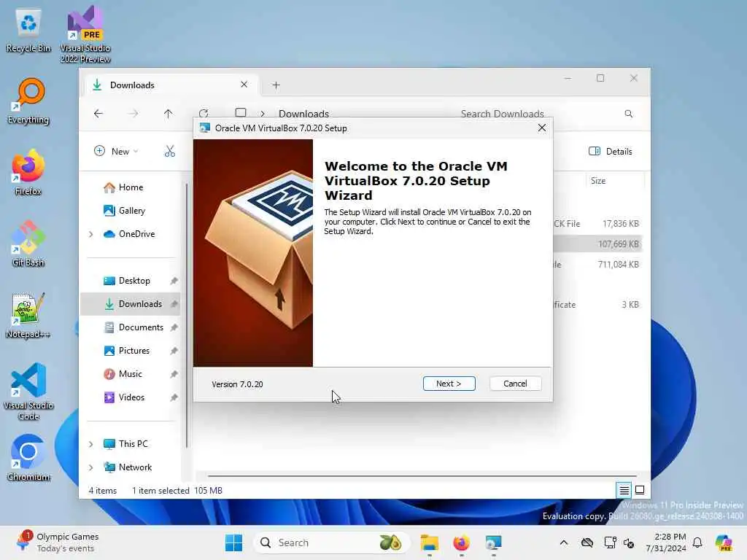Open Home in navigation pane
747x560 pixels.
click(x=124, y=187)
